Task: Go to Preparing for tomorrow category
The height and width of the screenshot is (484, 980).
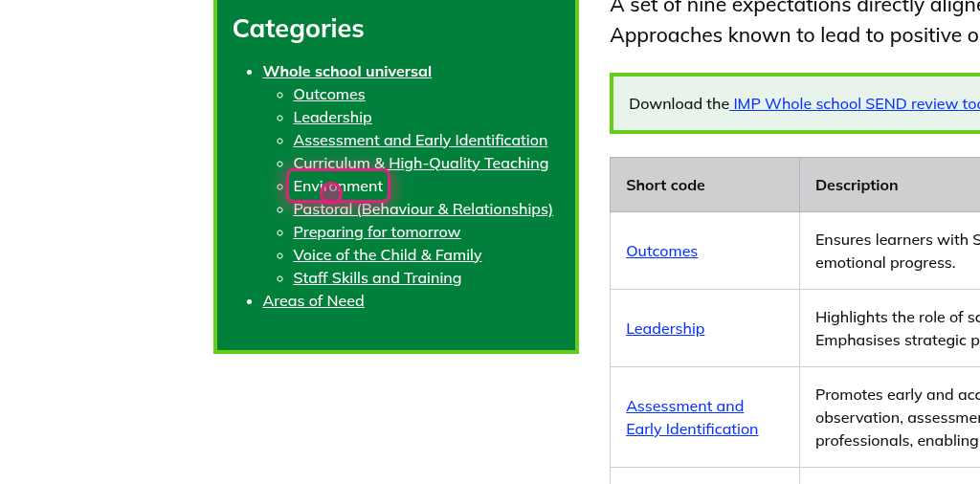Action: (x=377, y=232)
